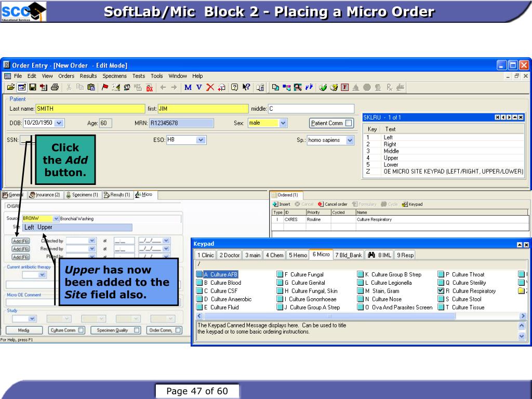The height and width of the screenshot is (399, 532).
Task: Switch to the Insurance (2) tab
Action: [x=45, y=195]
